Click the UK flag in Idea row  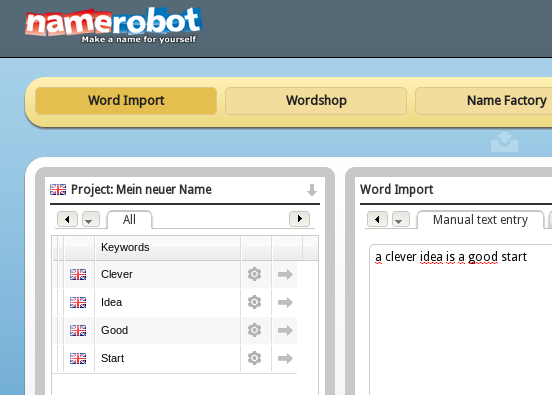(x=78, y=302)
